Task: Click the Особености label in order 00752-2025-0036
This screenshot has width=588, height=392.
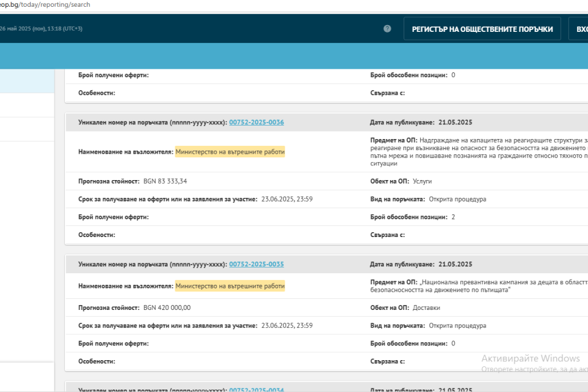Action: point(97,235)
